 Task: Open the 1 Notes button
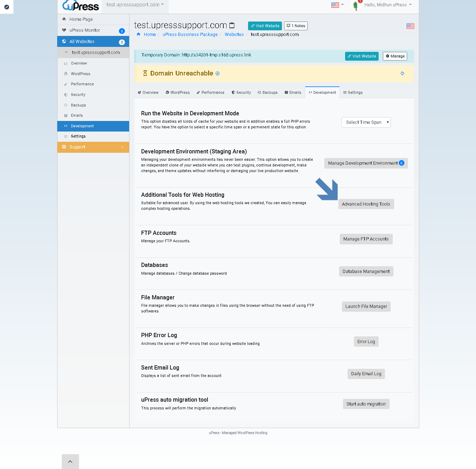(296, 26)
